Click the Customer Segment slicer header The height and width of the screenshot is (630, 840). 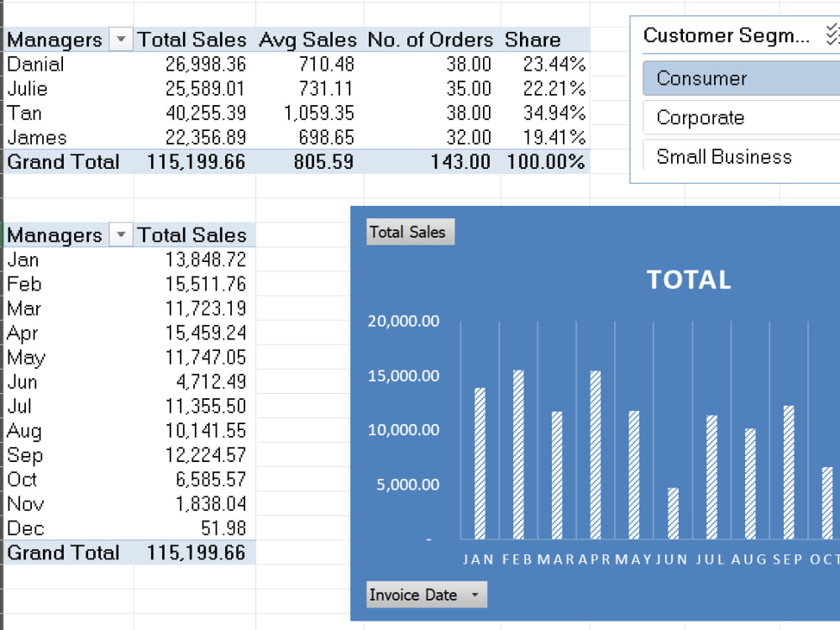coord(727,35)
